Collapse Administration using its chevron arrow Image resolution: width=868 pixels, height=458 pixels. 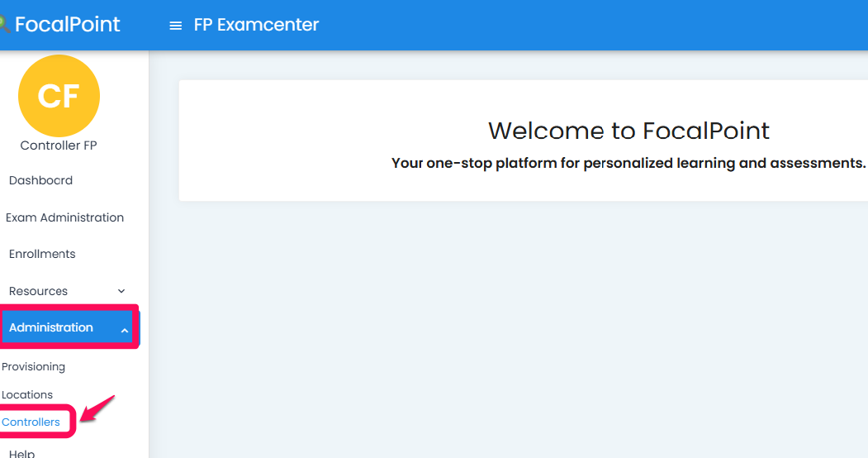pyautogui.click(x=125, y=331)
